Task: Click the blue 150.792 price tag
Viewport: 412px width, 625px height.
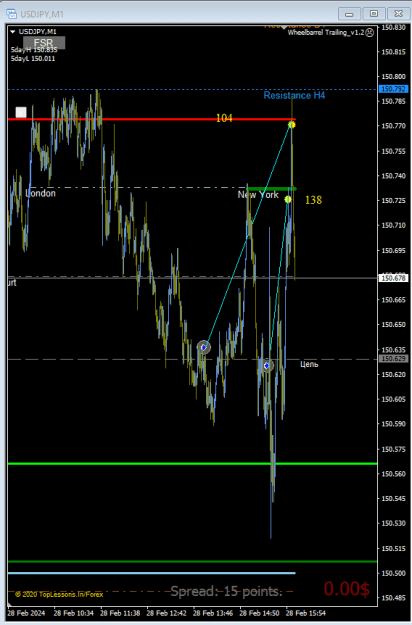Action: pyautogui.click(x=393, y=89)
